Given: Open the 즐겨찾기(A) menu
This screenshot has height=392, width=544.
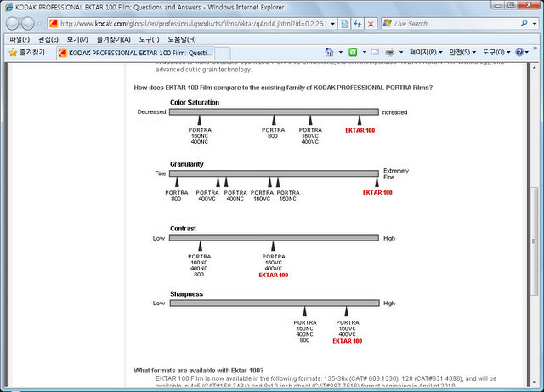Looking at the screenshot, I should coord(113,39).
